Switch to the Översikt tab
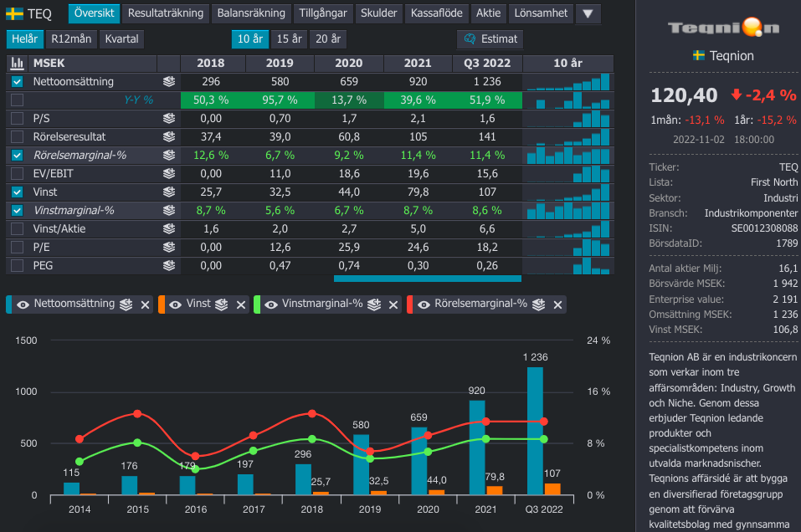Screen dimensions: 801x532 click(94, 13)
